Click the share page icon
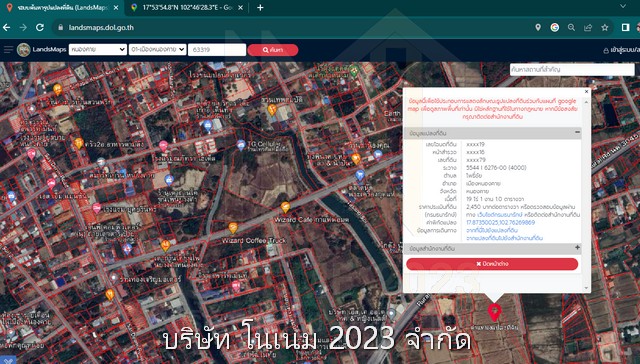This screenshot has height=364, width=640. [x=588, y=27]
